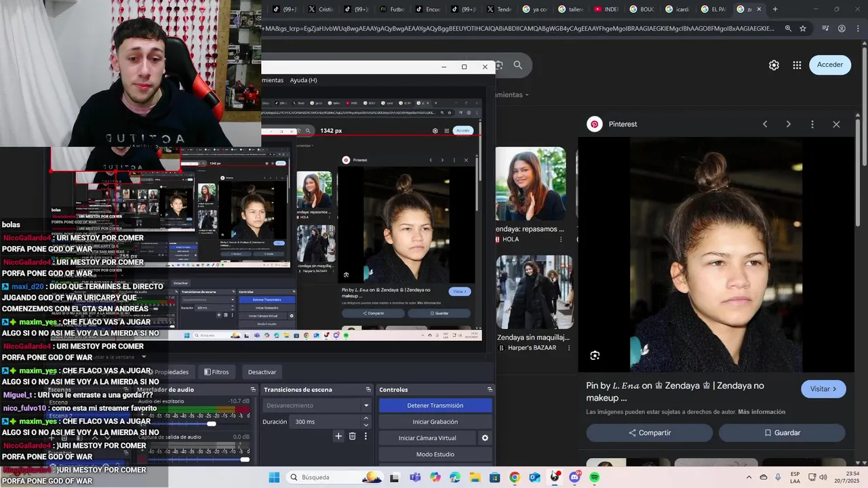
Task: Switch to the Cristia X tab
Action: coord(320,9)
